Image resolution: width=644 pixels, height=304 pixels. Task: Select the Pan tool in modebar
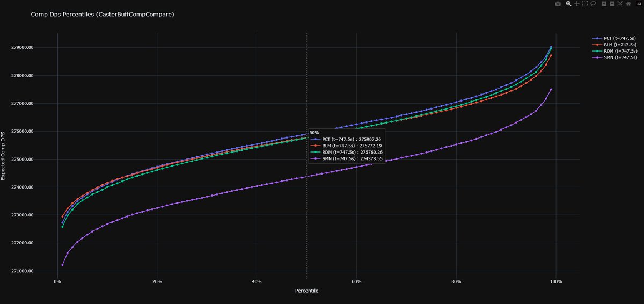point(577,4)
